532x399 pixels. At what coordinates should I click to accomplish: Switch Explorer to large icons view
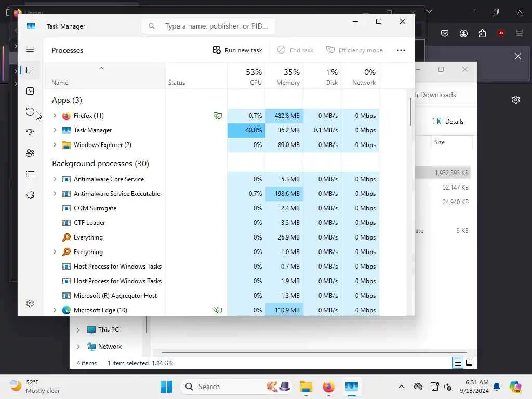click(x=469, y=363)
